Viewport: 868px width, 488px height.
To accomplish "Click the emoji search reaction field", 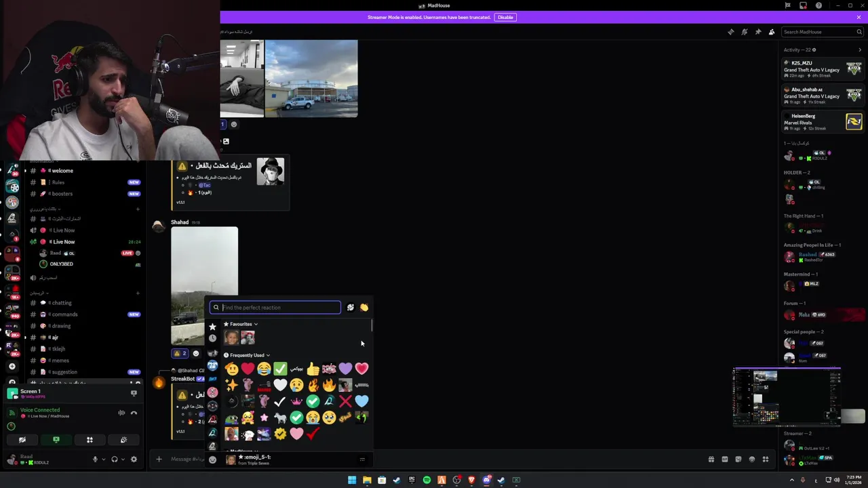I will coord(275,308).
